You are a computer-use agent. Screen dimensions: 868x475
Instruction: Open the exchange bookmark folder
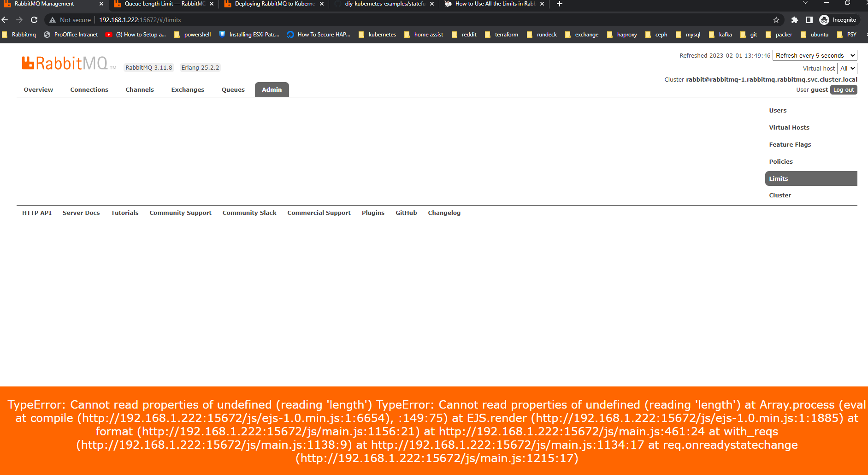[582, 35]
